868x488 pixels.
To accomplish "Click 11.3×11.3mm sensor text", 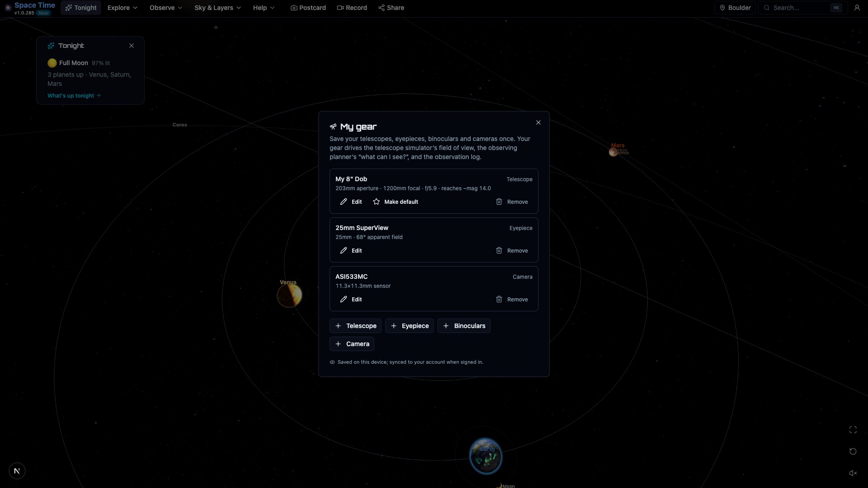I will [363, 286].
